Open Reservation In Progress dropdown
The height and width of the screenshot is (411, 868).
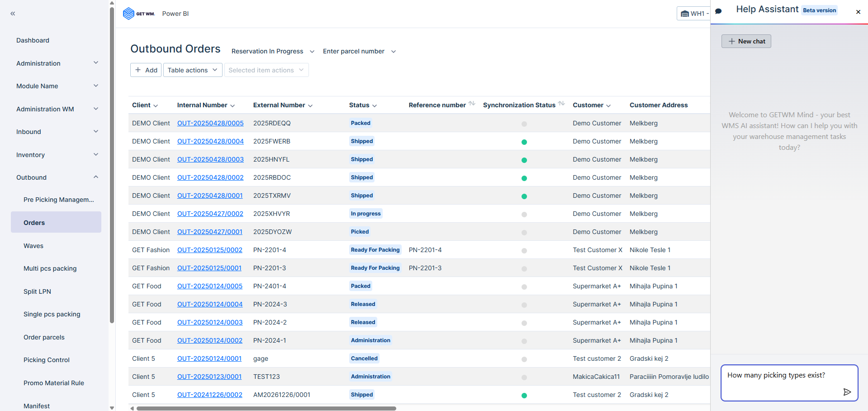273,51
